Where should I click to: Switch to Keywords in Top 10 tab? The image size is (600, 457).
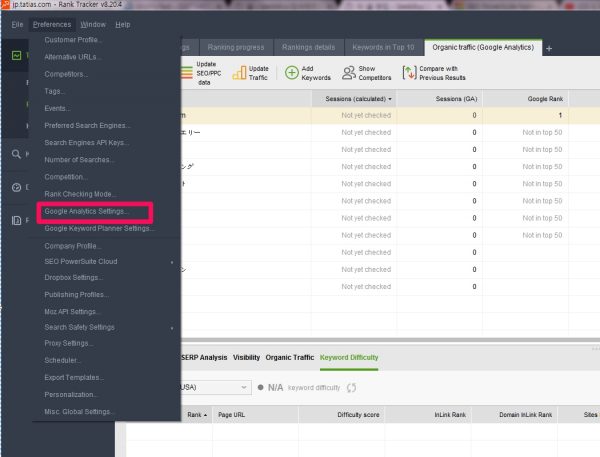(383, 47)
